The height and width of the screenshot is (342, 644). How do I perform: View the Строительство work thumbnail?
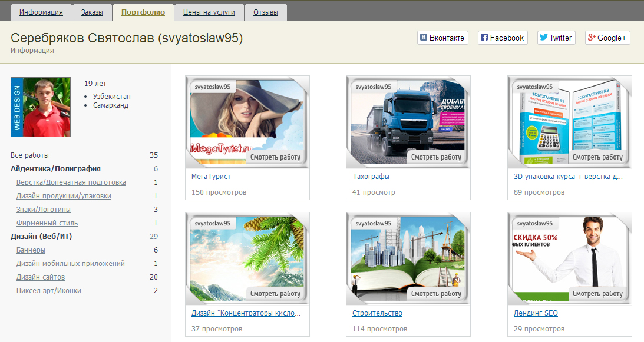click(x=408, y=258)
